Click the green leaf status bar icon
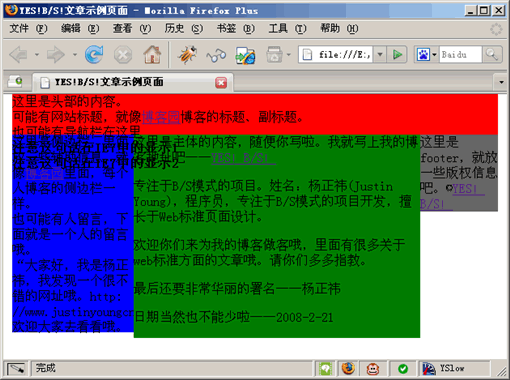Viewport: 510px width, 380px height. (x=326, y=369)
